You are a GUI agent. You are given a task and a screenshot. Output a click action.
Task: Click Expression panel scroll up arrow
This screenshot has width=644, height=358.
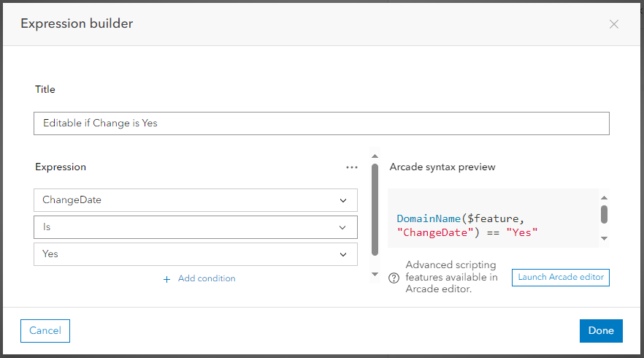pyautogui.click(x=375, y=155)
